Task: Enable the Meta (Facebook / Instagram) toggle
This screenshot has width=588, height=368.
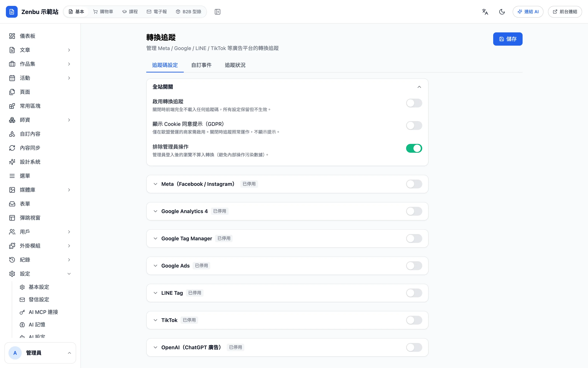Action: click(x=414, y=184)
